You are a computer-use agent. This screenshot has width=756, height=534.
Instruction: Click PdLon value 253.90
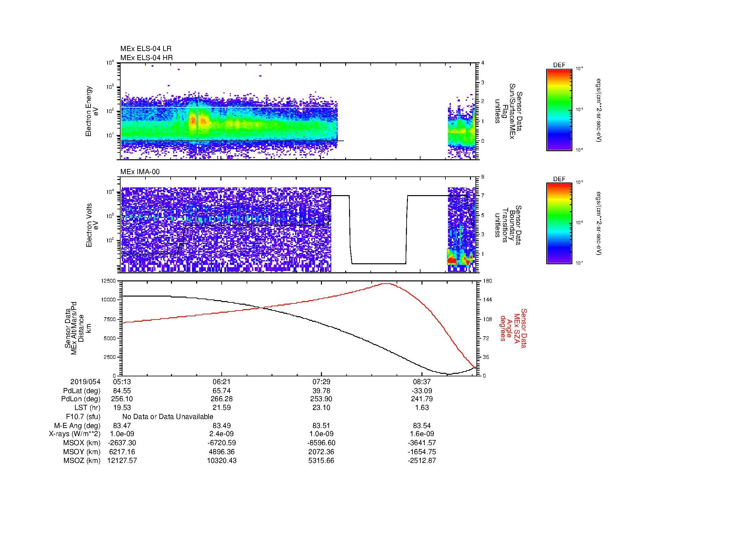[321, 399]
